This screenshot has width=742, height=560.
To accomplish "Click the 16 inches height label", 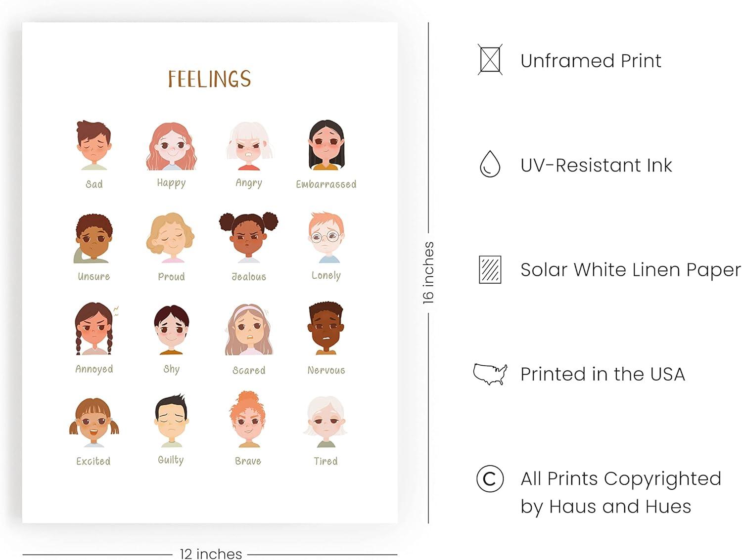I will coord(428,272).
